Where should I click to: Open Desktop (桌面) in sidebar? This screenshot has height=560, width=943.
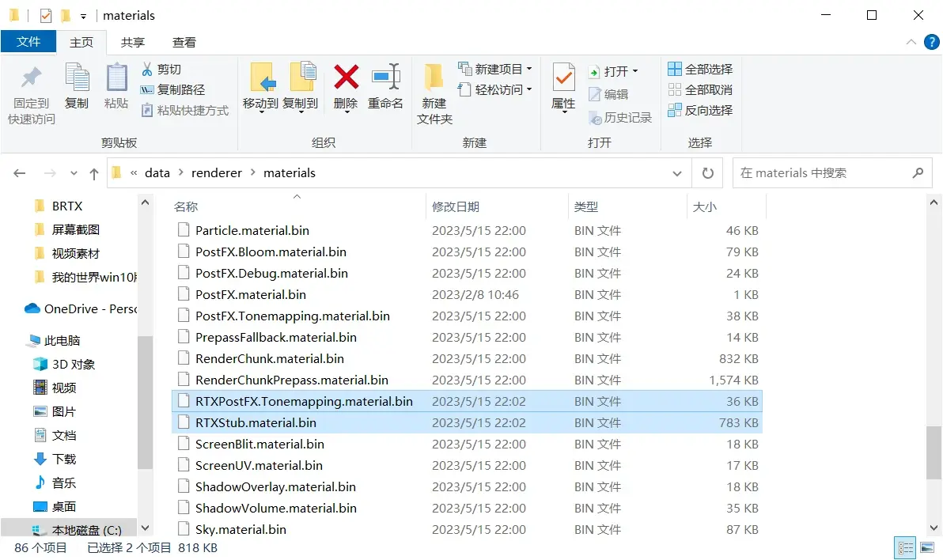(55, 506)
